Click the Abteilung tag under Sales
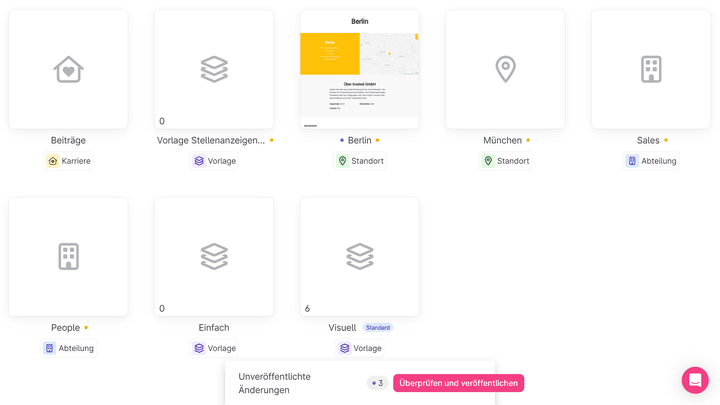The height and width of the screenshot is (405, 720). click(x=651, y=161)
